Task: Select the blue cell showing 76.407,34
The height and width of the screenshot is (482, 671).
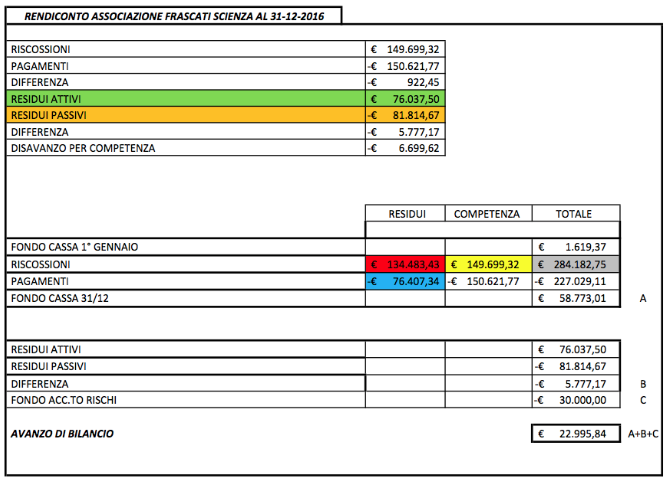Action: point(405,281)
